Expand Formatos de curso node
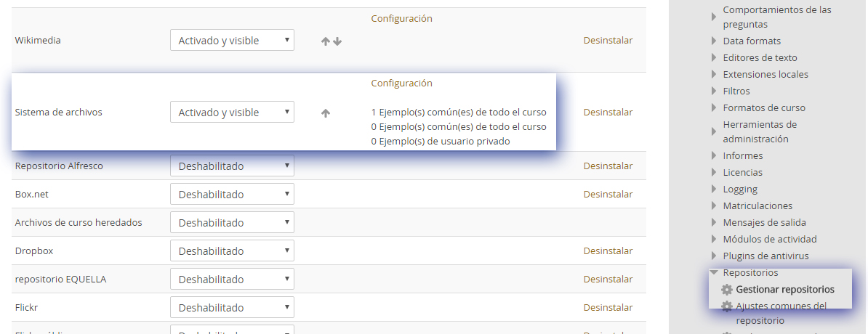This screenshot has width=868, height=334. (714, 108)
